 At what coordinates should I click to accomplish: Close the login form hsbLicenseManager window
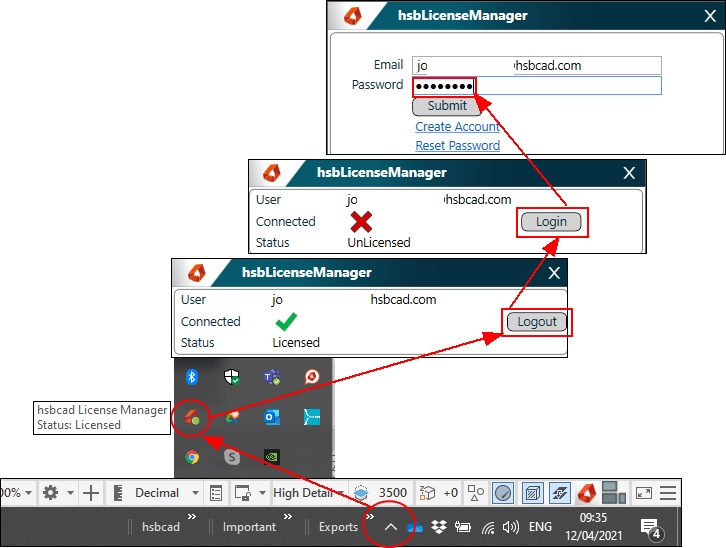(x=710, y=16)
